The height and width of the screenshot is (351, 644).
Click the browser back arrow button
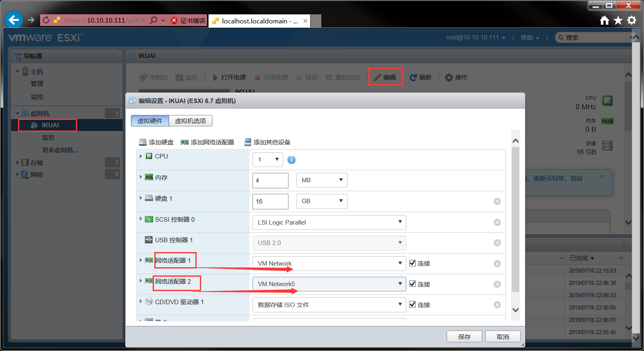pos(14,20)
